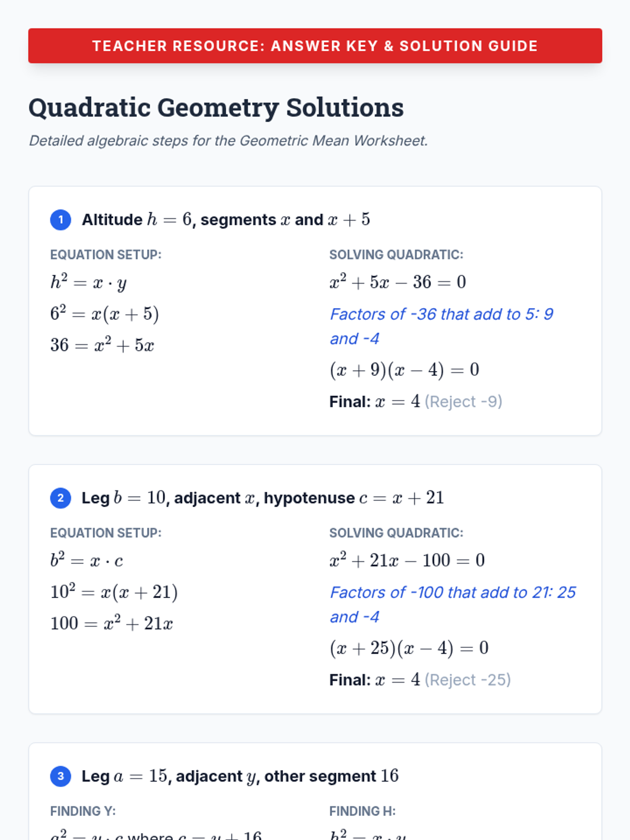
Task: Click Equation Setup label in problem 1
Action: tap(106, 255)
